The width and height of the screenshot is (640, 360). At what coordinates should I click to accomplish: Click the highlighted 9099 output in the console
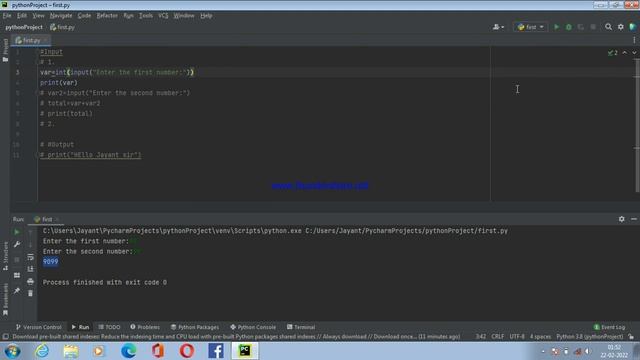point(51,262)
